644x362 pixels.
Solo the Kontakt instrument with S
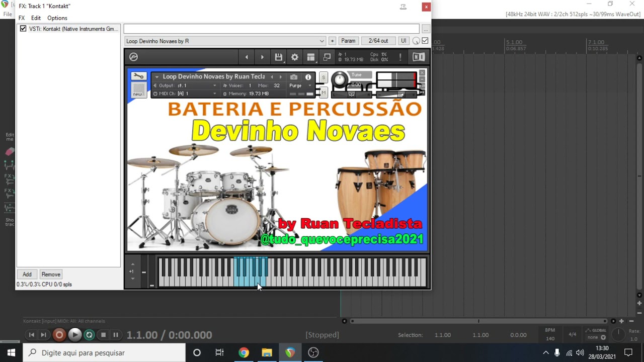324,77
